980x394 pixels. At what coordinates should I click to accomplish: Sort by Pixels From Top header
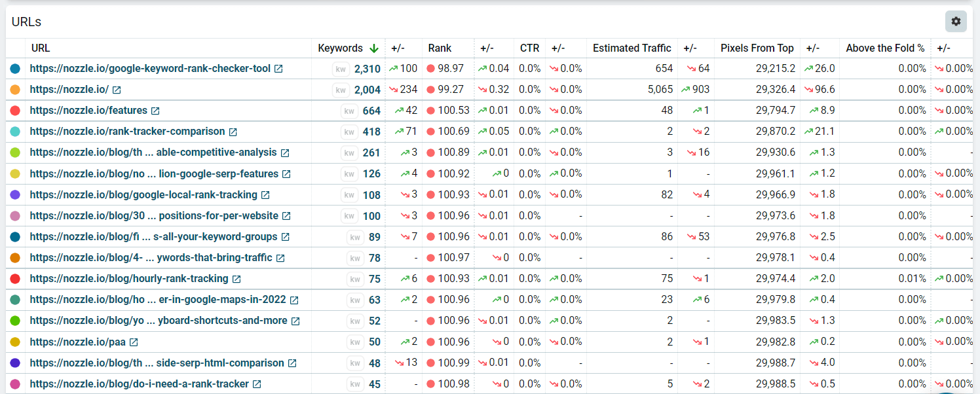[757, 48]
